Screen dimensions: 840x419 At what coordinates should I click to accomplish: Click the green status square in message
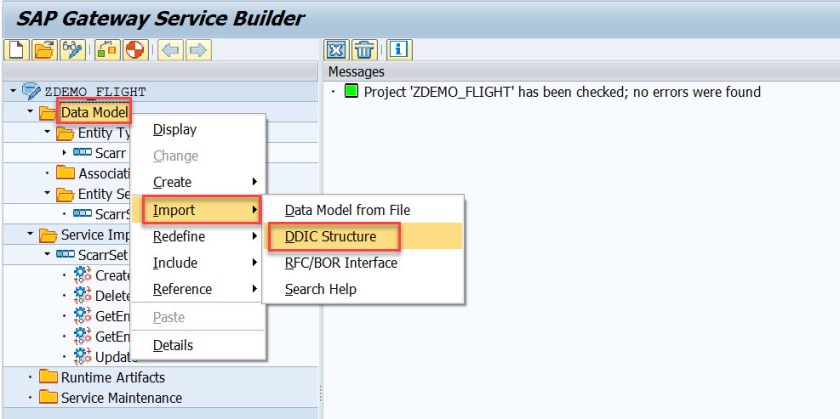(x=351, y=92)
